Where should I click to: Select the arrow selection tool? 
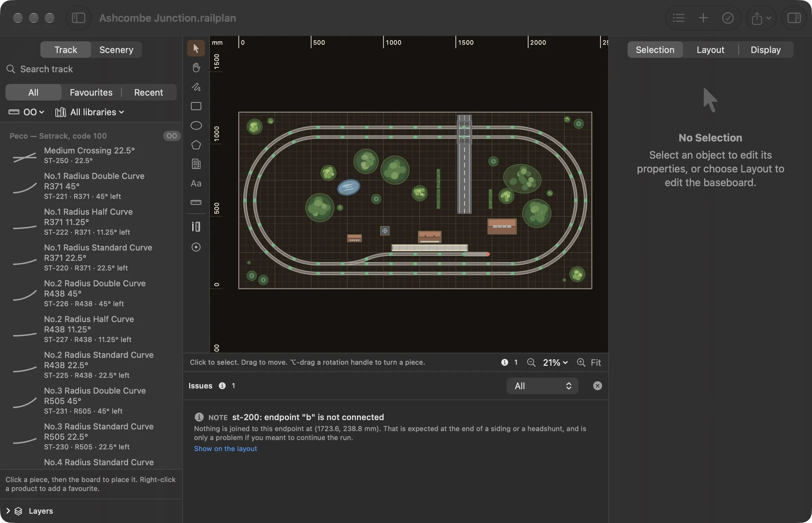point(196,48)
